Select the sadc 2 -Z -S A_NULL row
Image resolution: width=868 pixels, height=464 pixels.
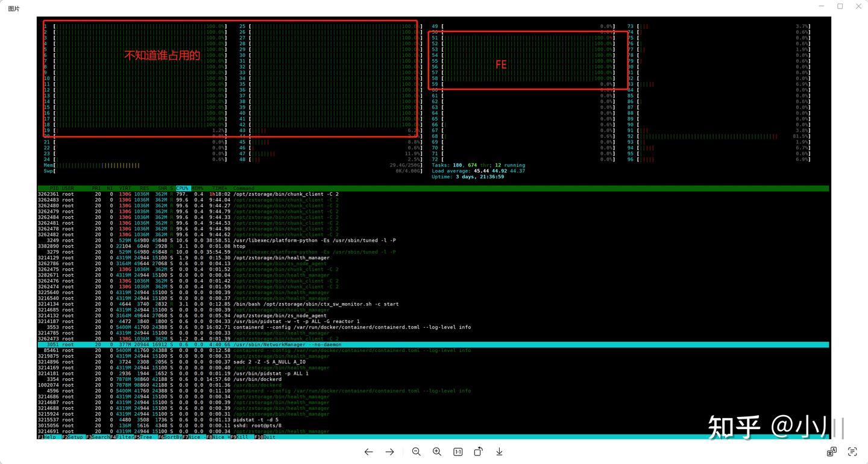[433, 362]
